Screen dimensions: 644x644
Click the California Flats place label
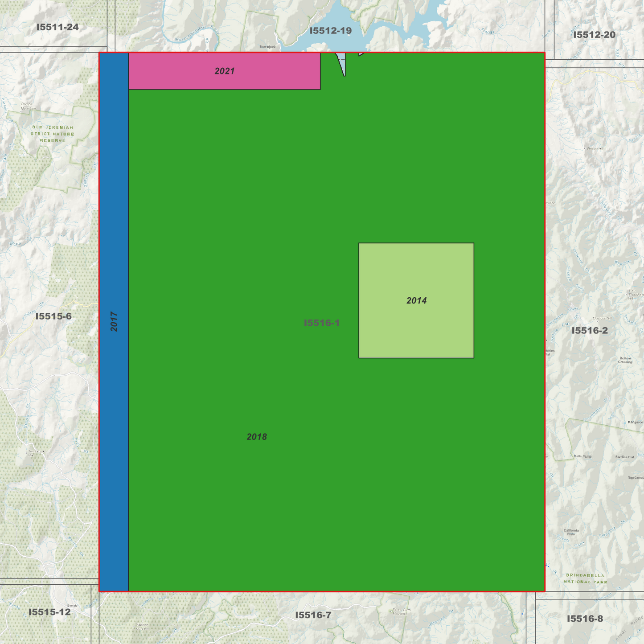[x=571, y=532]
